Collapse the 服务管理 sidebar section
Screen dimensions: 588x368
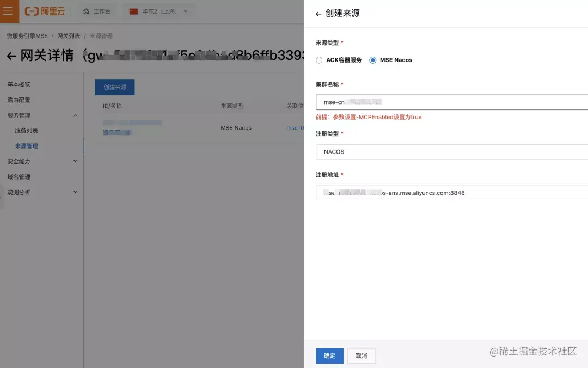pos(75,115)
